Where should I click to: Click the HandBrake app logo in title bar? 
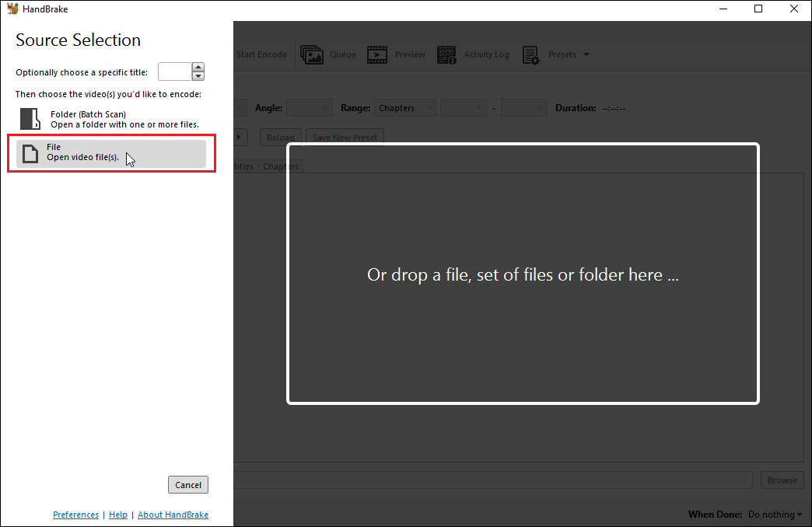click(x=12, y=9)
